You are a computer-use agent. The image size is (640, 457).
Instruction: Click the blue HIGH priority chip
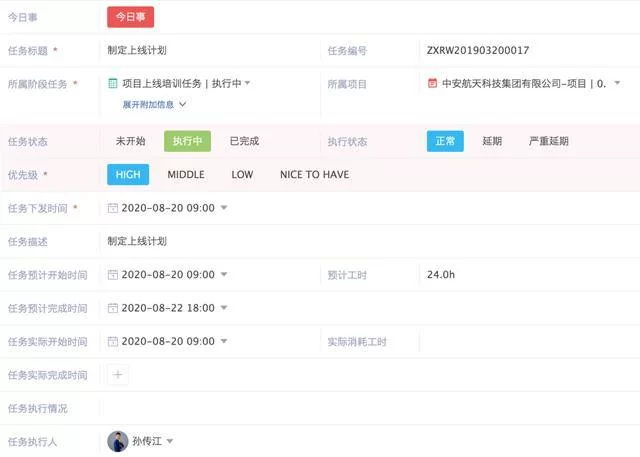(128, 174)
